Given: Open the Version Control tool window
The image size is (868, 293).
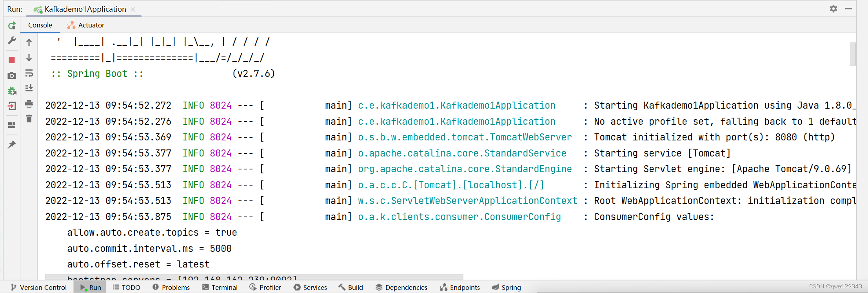Looking at the screenshot, I should [39, 287].
